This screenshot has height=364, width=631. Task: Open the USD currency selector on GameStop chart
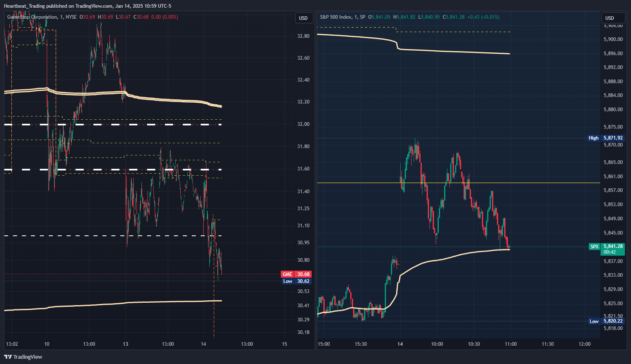click(x=304, y=18)
